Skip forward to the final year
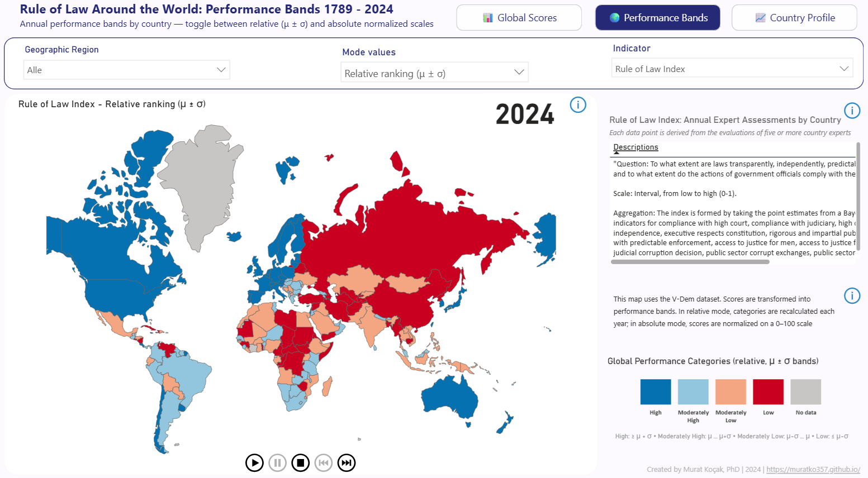 [347, 462]
